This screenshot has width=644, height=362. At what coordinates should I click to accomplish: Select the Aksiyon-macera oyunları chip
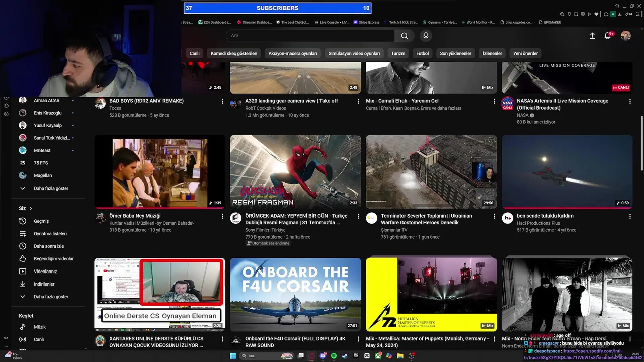point(293,53)
